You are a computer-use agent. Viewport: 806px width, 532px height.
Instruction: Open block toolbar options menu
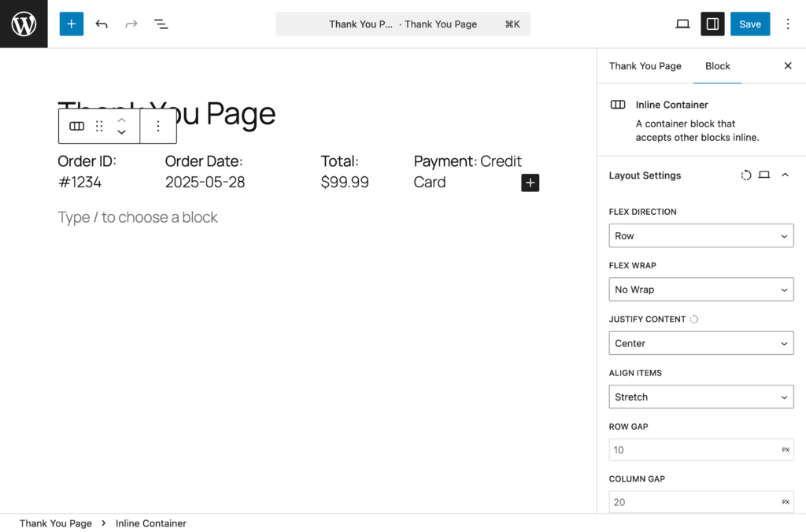coord(158,126)
